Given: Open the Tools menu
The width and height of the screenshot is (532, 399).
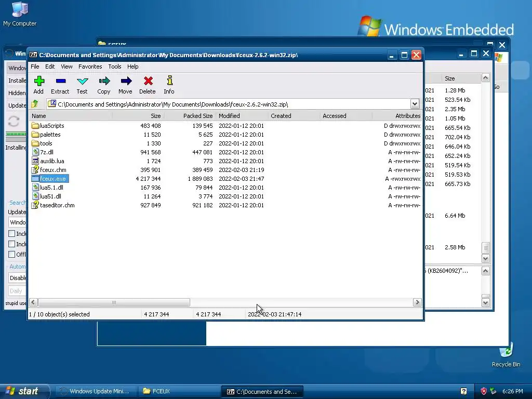Looking at the screenshot, I should [115, 66].
